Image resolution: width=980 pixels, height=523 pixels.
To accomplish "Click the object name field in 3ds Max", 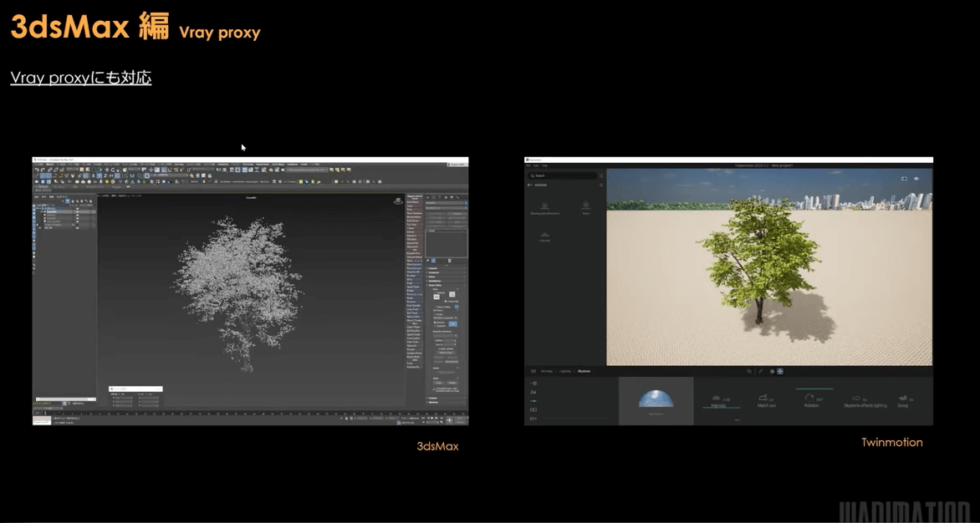I will pyautogui.click(x=444, y=203).
